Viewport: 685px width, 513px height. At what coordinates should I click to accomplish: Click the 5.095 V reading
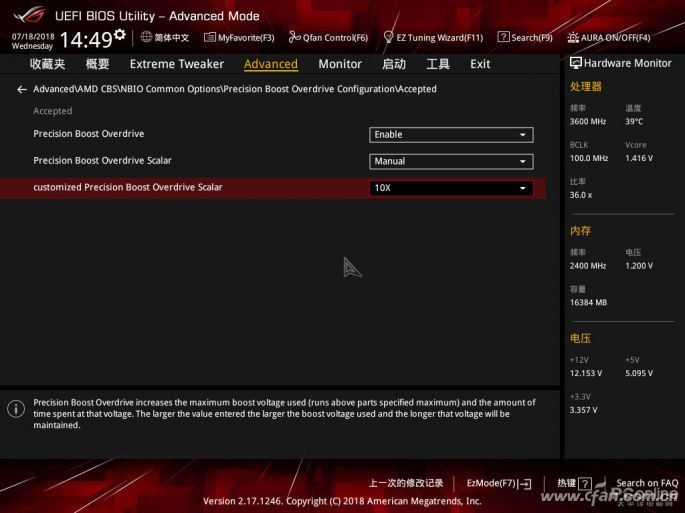pyautogui.click(x=639, y=373)
